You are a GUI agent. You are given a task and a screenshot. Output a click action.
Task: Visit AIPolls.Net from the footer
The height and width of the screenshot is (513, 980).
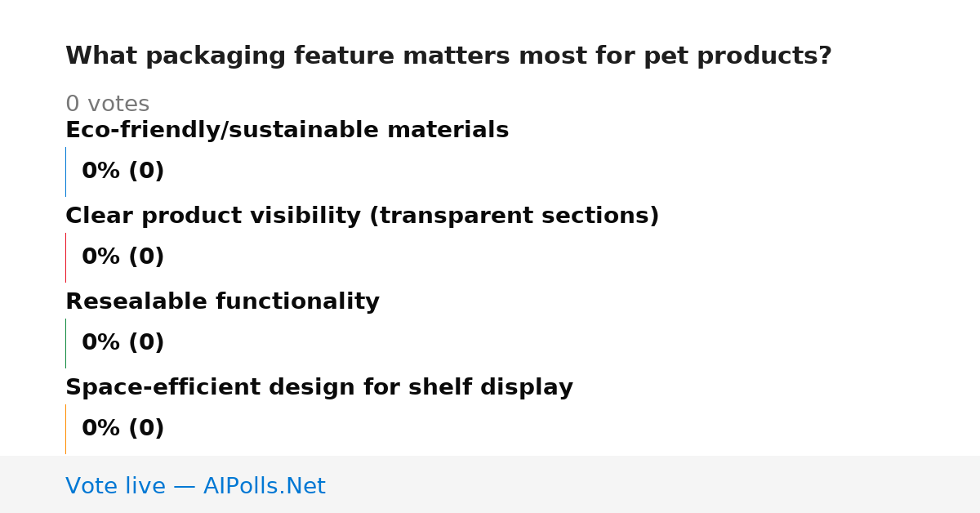pyautogui.click(x=264, y=487)
